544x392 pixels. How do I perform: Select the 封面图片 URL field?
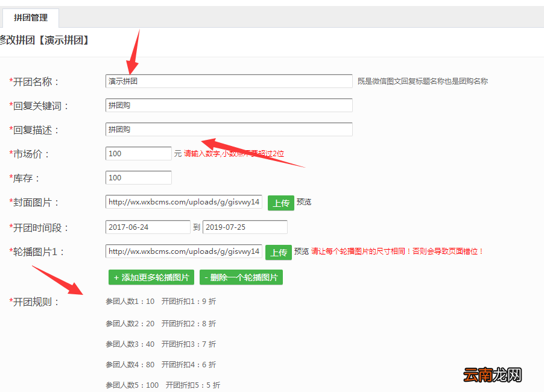184,202
